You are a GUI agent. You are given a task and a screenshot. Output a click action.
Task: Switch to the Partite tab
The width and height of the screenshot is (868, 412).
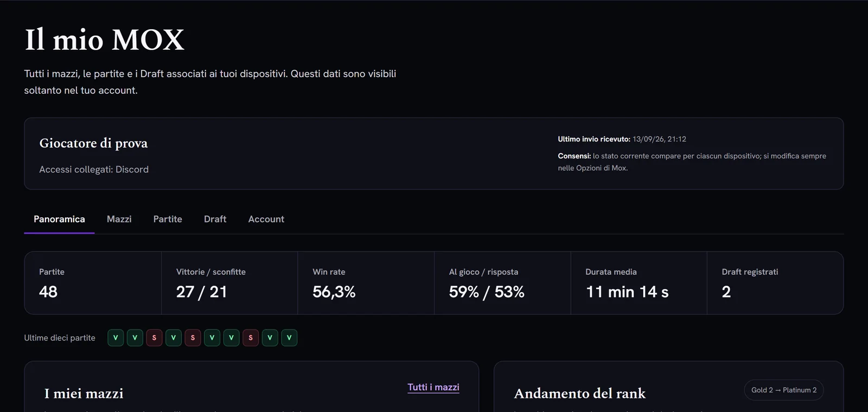pos(168,219)
